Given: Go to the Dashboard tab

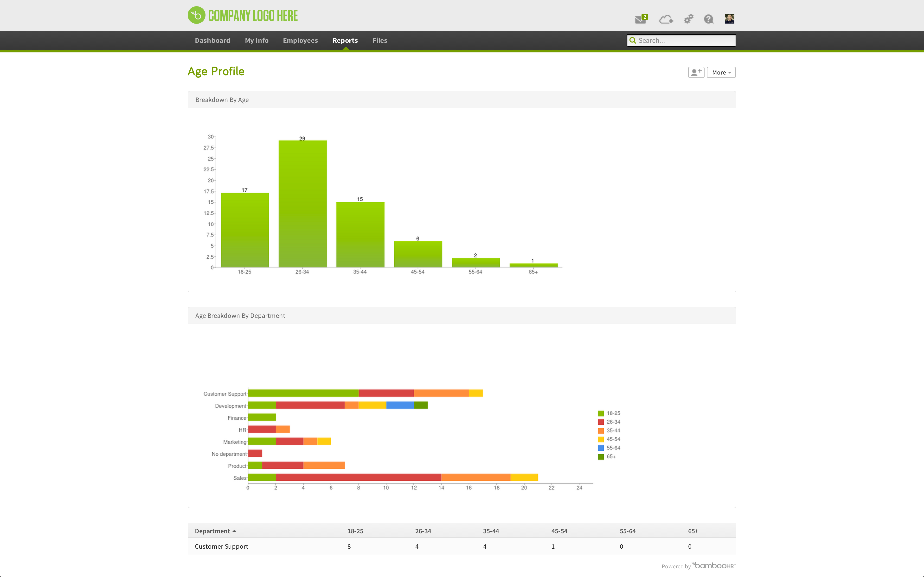Looking at the screenshot, I should tap(212, 40).
